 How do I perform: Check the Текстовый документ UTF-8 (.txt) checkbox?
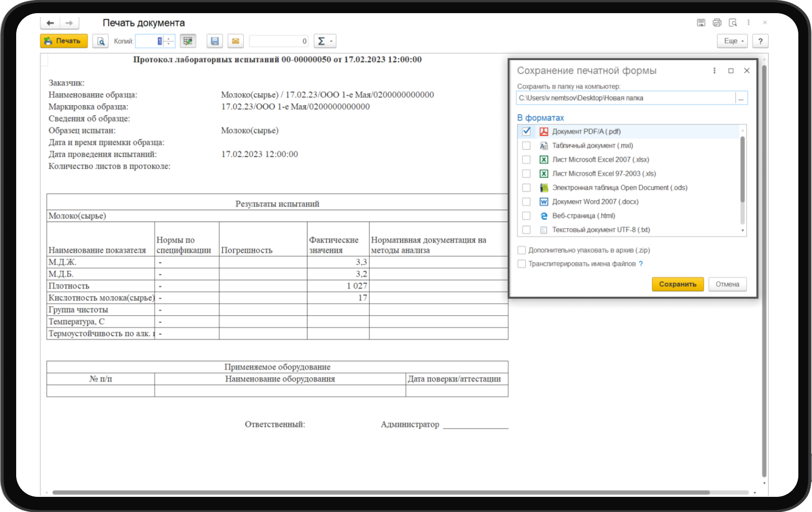526,230
